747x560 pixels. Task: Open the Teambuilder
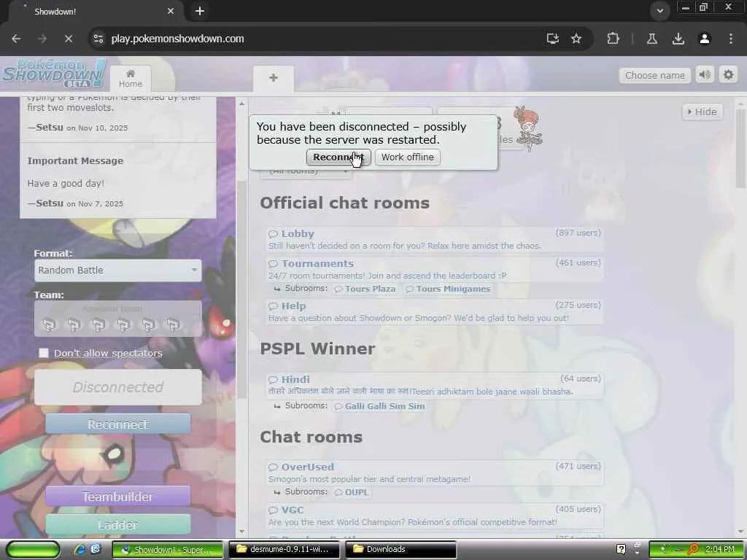pyautogui.click(x=117, y=497)
